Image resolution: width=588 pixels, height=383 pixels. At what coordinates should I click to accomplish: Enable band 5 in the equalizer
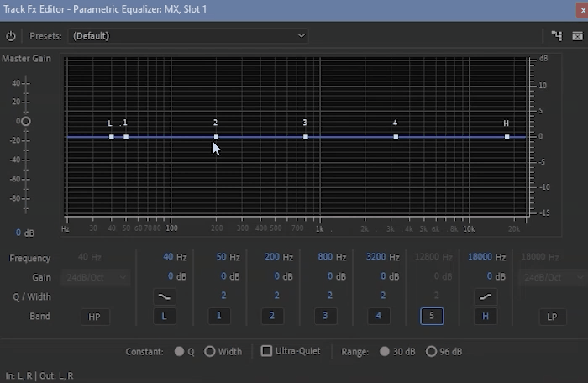click(432, 317)
